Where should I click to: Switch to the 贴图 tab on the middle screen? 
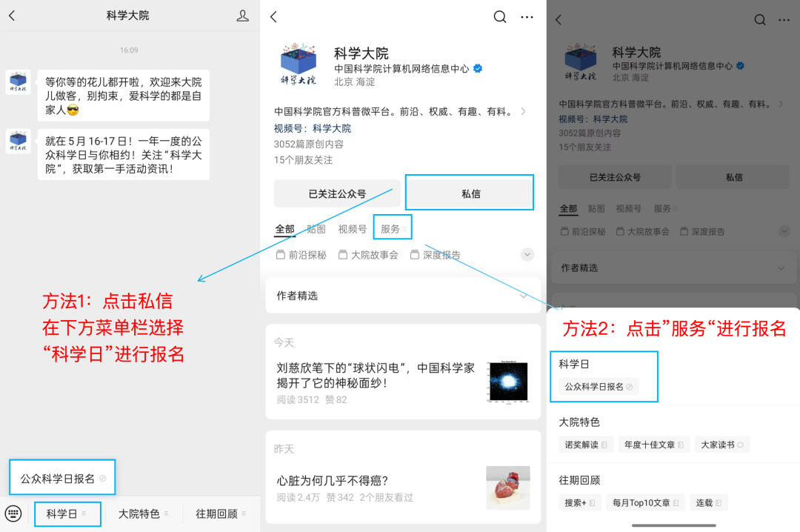tap(316, 229)
